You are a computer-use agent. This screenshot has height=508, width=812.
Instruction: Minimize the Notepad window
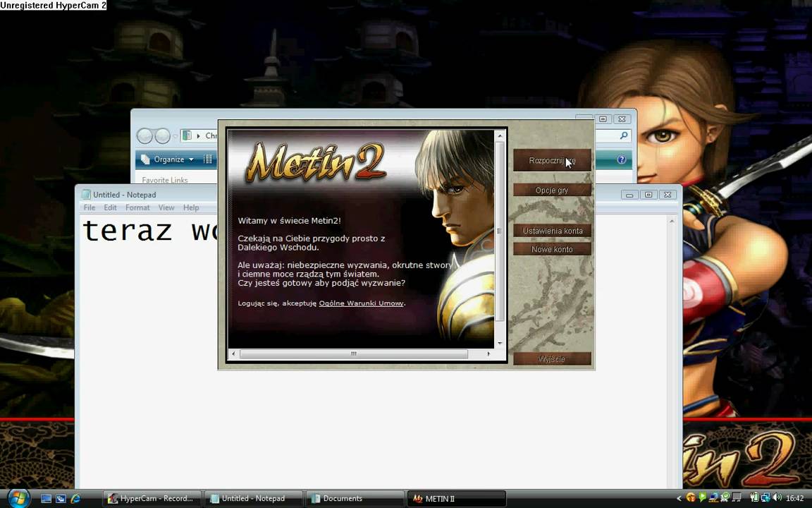(629, 195)
